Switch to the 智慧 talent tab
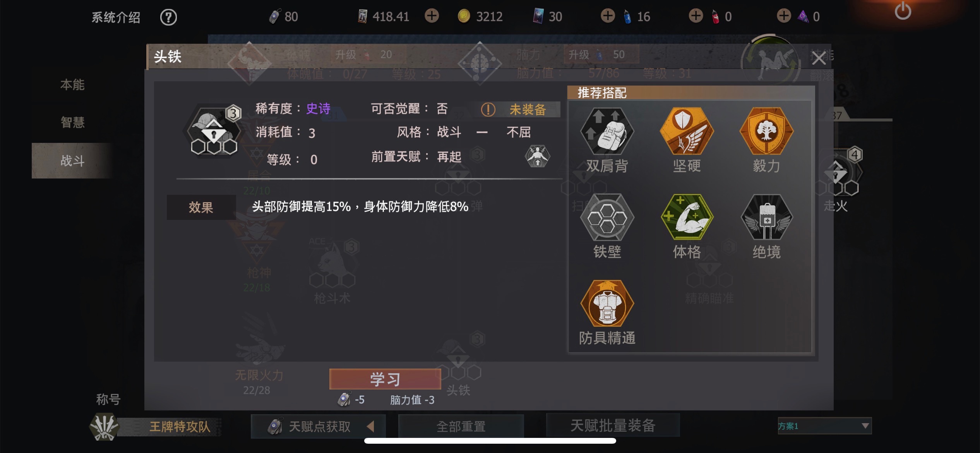980x453 pixels. tap(72, 122)
